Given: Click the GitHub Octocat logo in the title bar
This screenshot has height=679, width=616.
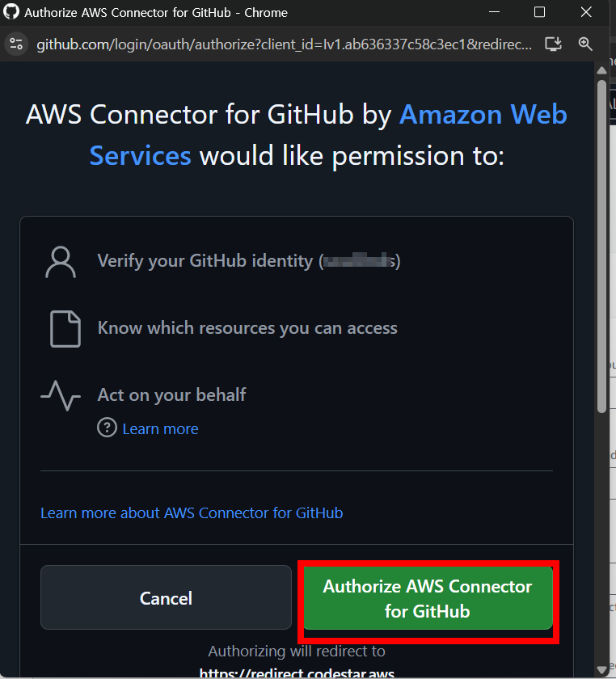Looking at the screenshot, I should [x=11, y=12].
